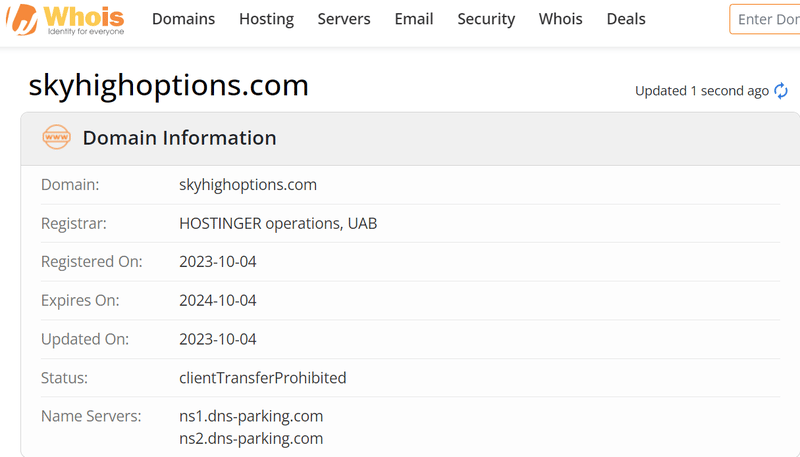Image resolution: width=800 pixels, height=457 pixels.
Task: Open the Hosting menu
Action: click(x=266, y=19)
